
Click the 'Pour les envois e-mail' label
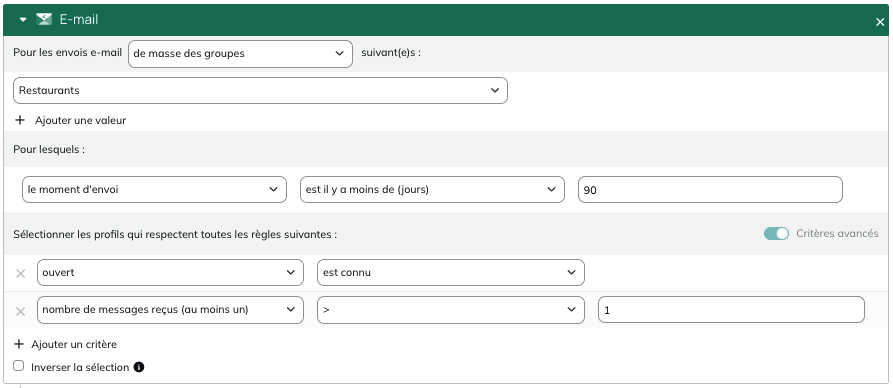[x=68, y=53]
